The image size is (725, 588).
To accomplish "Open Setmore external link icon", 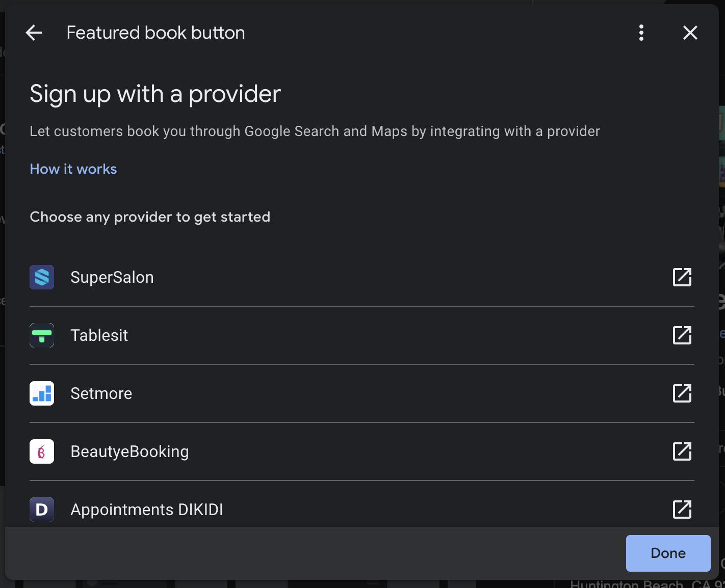I will pyautogui.click(x=682, y=393).
